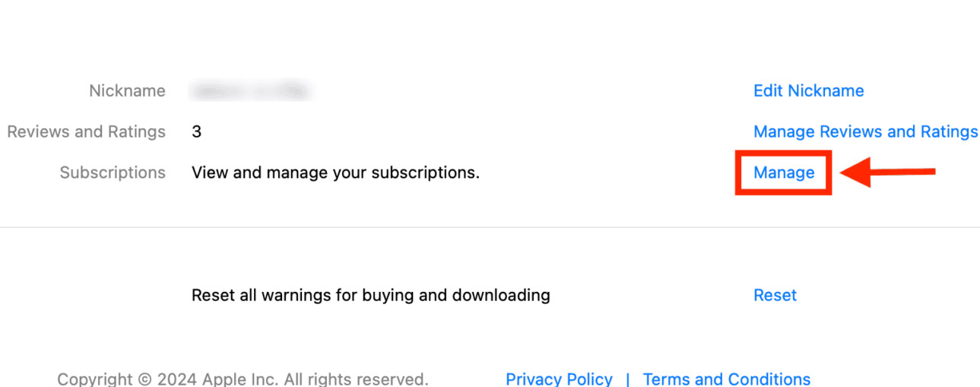Click the Edit Nickname link
The image size is (980, 387).
pyautogui.click(x=808, y=91)
